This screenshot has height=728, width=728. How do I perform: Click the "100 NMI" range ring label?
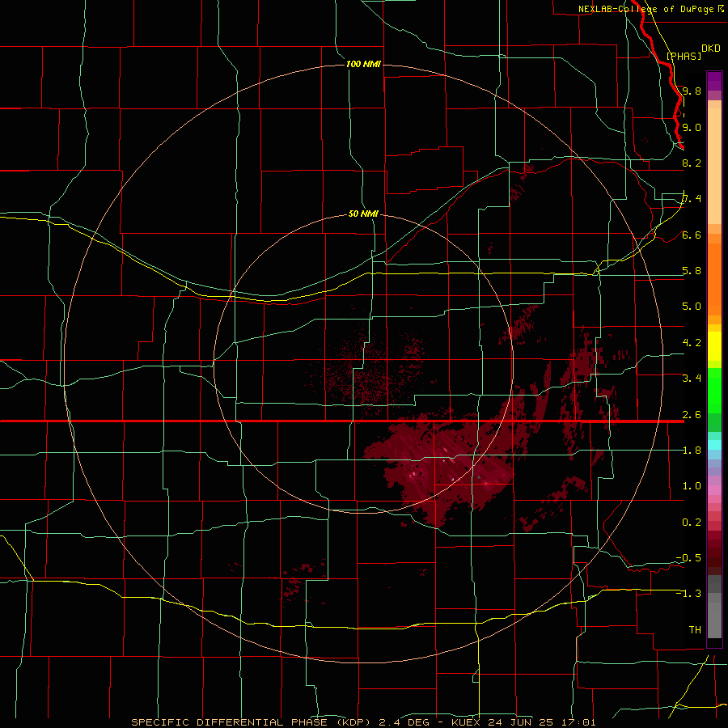(x=363, y=64)
